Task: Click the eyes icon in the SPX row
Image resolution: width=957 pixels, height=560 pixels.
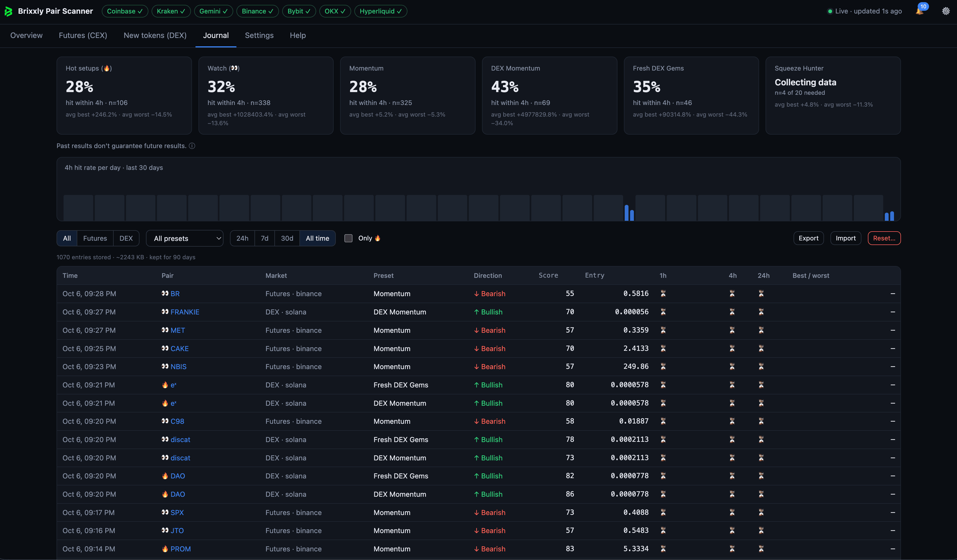Action: [165, 512]
